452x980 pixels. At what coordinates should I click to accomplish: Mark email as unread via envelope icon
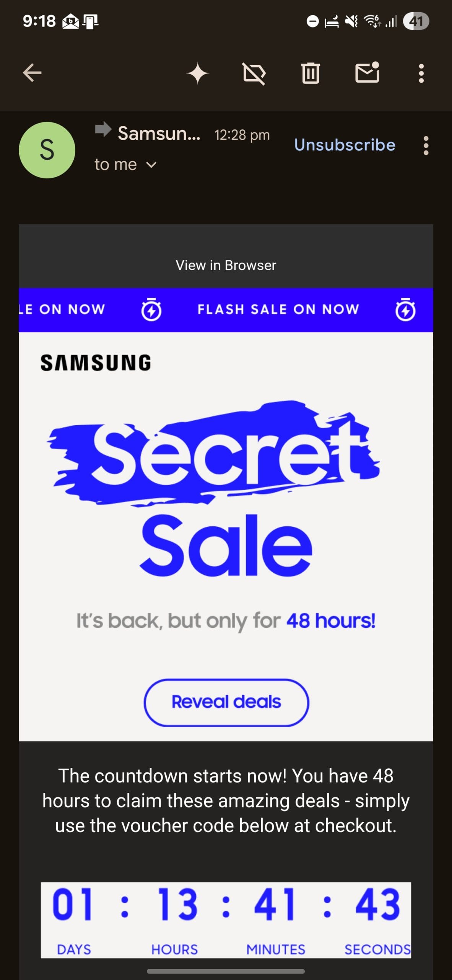click(367, 72)
